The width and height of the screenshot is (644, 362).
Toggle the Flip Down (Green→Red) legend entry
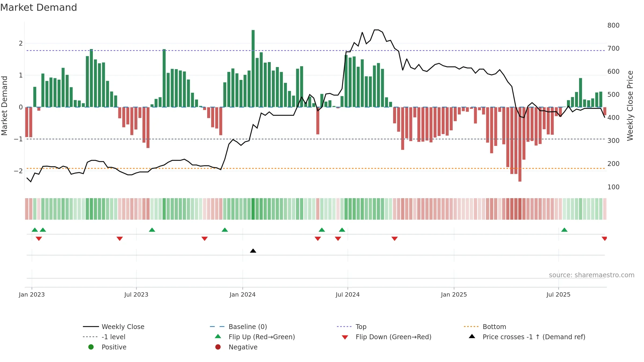pyautogui.click(x=386, y=337)
